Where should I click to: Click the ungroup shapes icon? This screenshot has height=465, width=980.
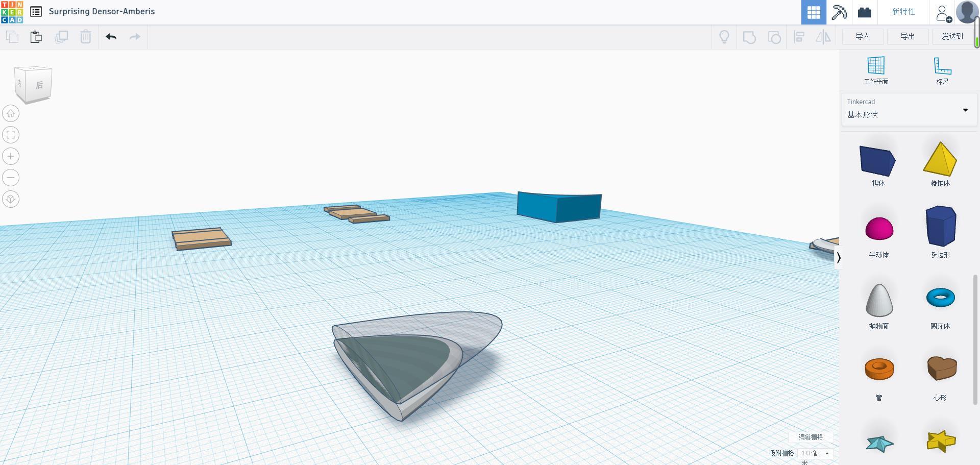pyautogui.click(x=774, y=37)
